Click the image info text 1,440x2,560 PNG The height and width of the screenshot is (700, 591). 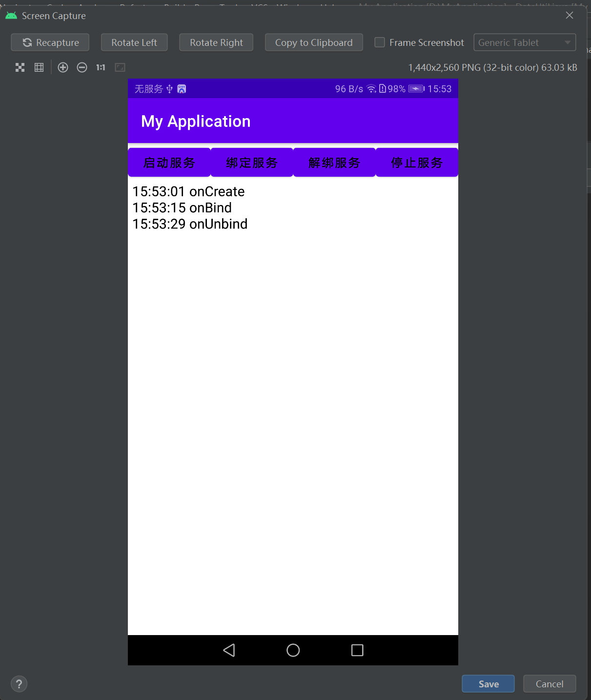click(493, 67)
